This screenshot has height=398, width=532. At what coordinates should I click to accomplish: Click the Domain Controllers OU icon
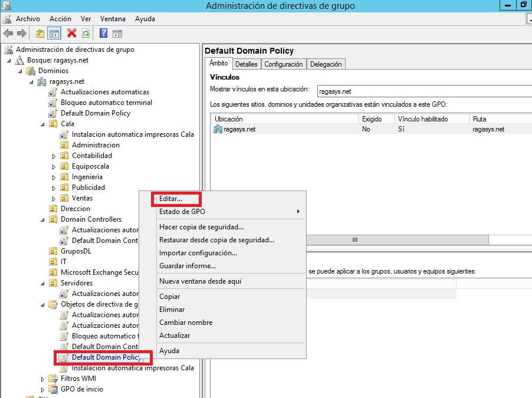pos(53,219)
